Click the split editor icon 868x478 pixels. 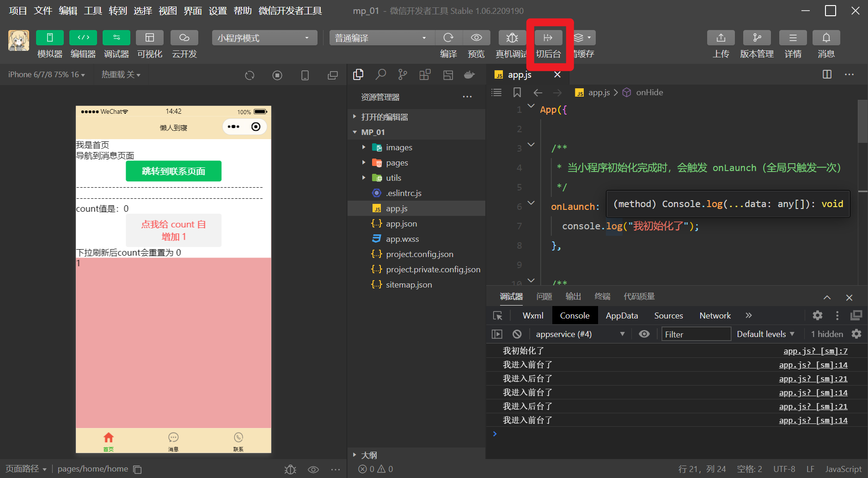click(827, 74)
